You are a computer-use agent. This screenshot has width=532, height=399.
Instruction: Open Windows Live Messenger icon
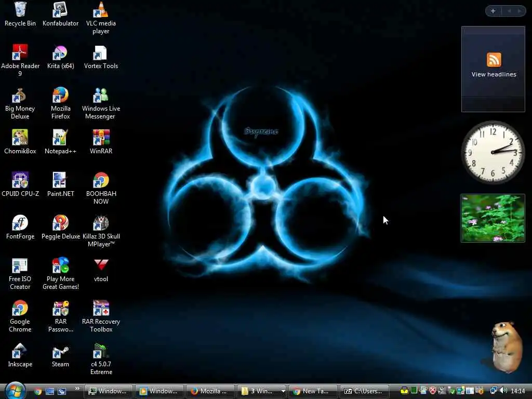101,103
